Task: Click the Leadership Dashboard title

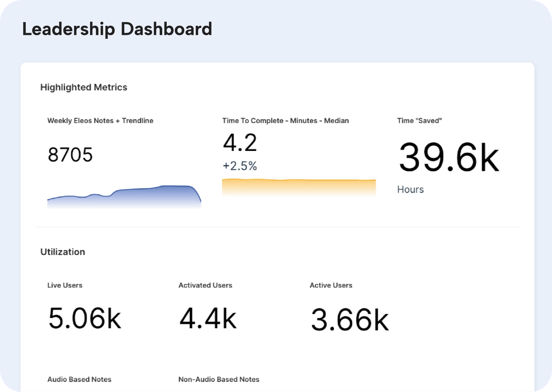Action: click(117, 29)
